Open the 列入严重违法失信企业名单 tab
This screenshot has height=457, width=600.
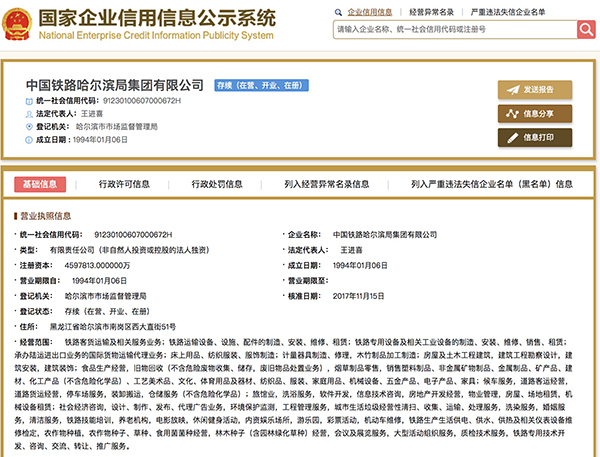tap(492, 184)
